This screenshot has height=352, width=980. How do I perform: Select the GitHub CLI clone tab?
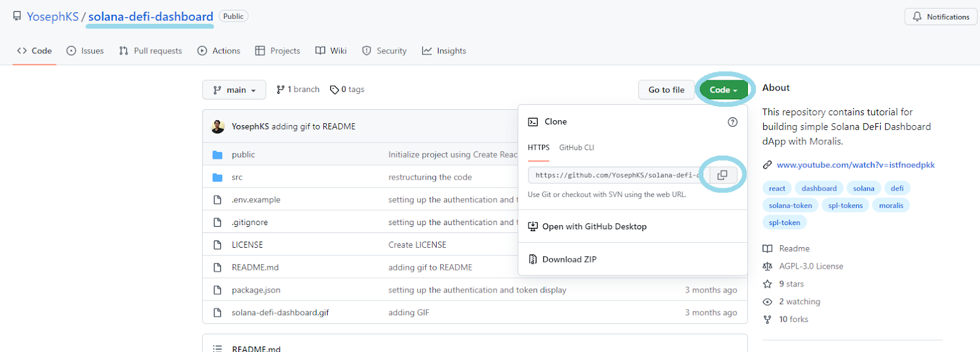pyautogui.click(x=576, y=148)
